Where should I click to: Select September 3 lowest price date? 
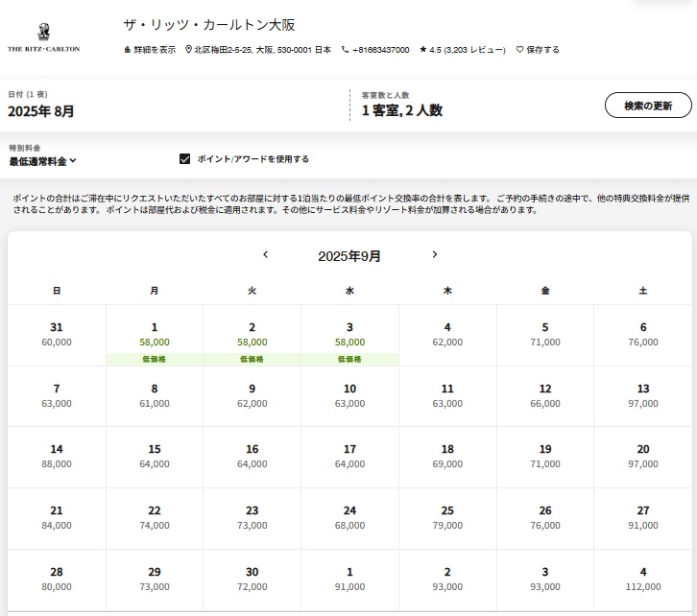(x=349, y=336)
